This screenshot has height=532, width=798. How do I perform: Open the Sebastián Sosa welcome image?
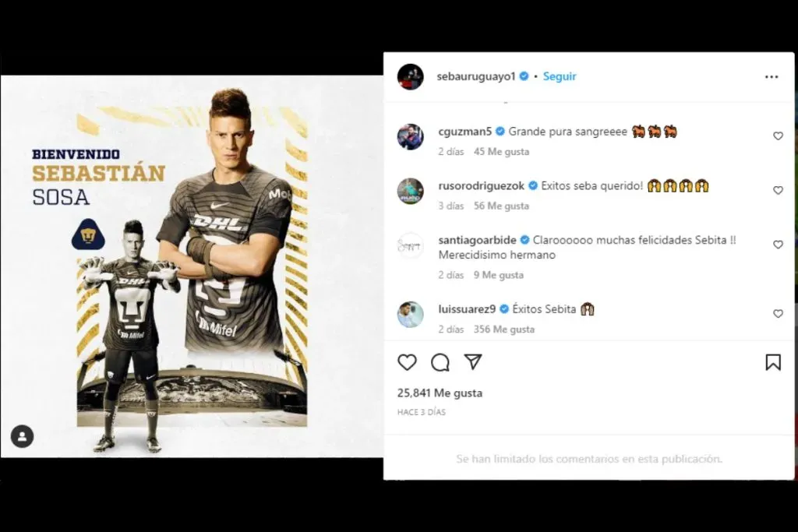pyautogui.click(x=192, y=266)
